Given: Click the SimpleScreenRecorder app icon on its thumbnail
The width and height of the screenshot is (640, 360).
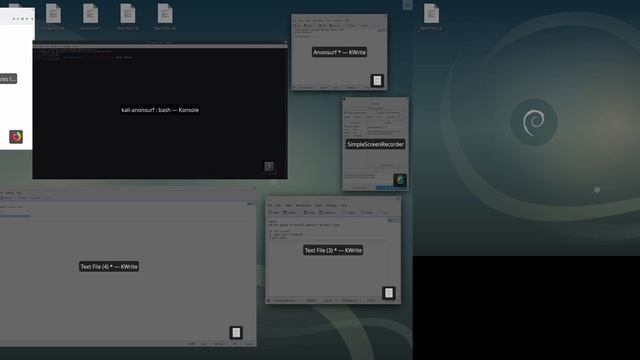Looking at the screenshot, I should (400, 180).
